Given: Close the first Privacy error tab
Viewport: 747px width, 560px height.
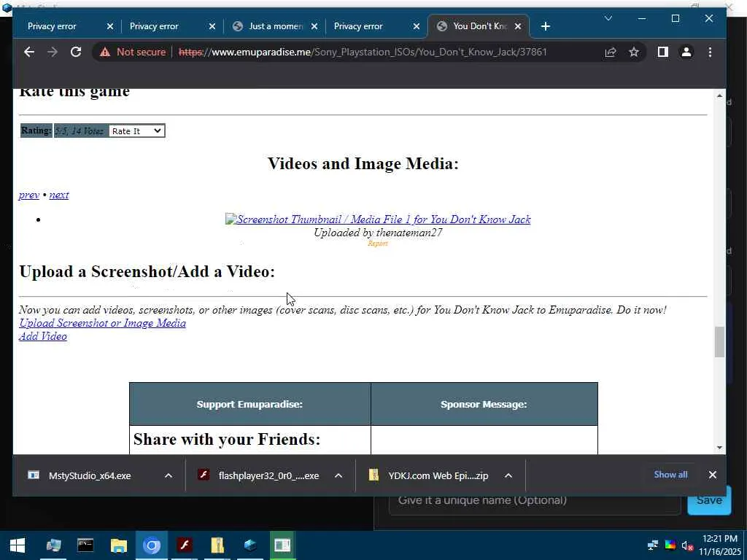Looking at the screenshot, I should (x=110, y=26).
